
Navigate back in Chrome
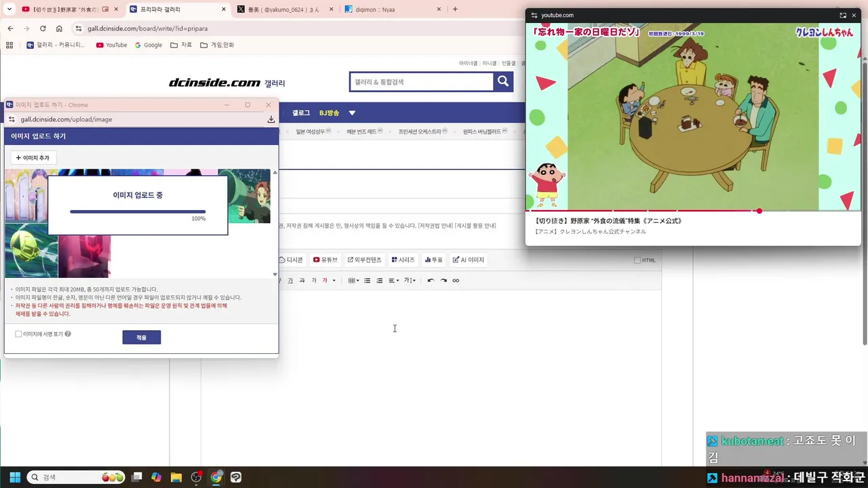pos(10,28)
